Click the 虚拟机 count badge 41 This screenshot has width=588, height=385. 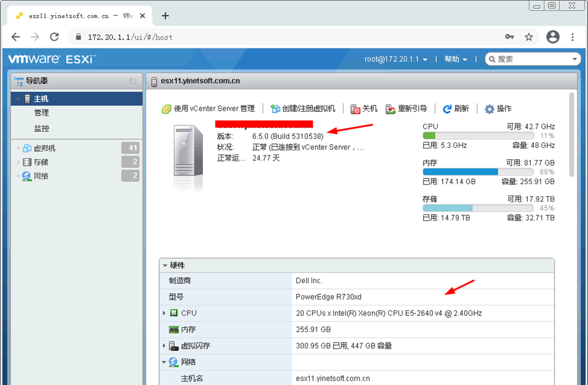point(131,148)
